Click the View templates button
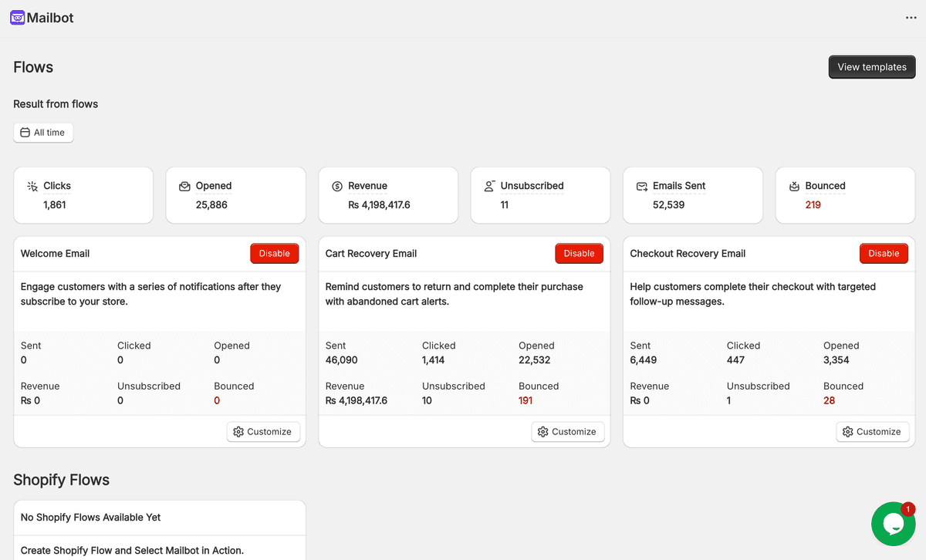926x560 pixels. coord(871,67)
